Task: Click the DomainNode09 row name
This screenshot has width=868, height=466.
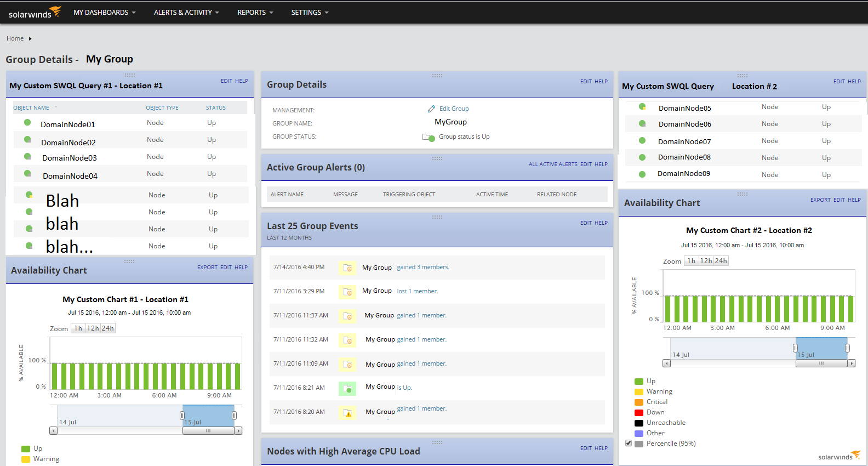Action: [x=684, y=173]
